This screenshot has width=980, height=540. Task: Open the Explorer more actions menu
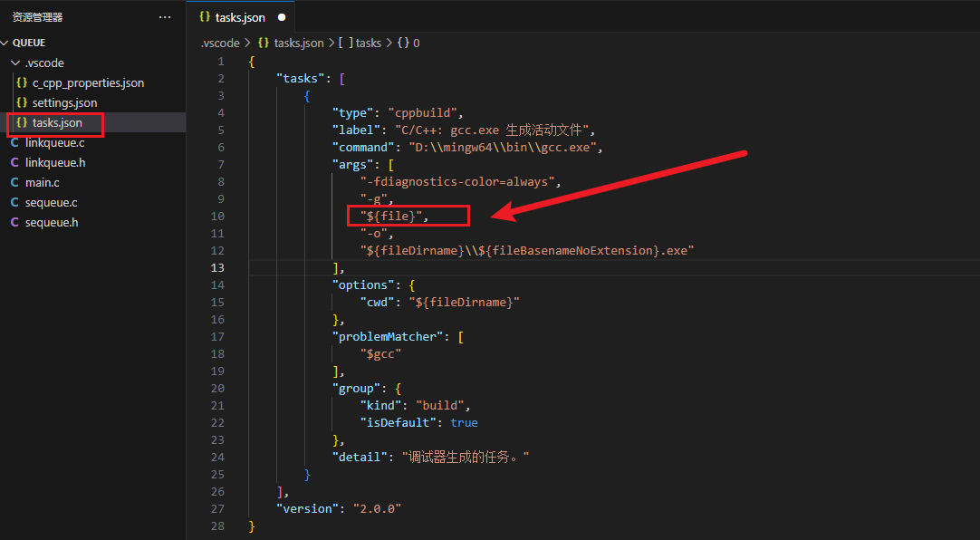pyautogui.click(x=164, y=16)
